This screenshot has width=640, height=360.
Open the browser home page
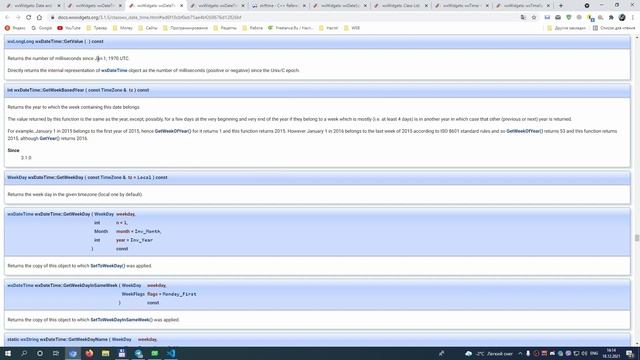(39, 18)
